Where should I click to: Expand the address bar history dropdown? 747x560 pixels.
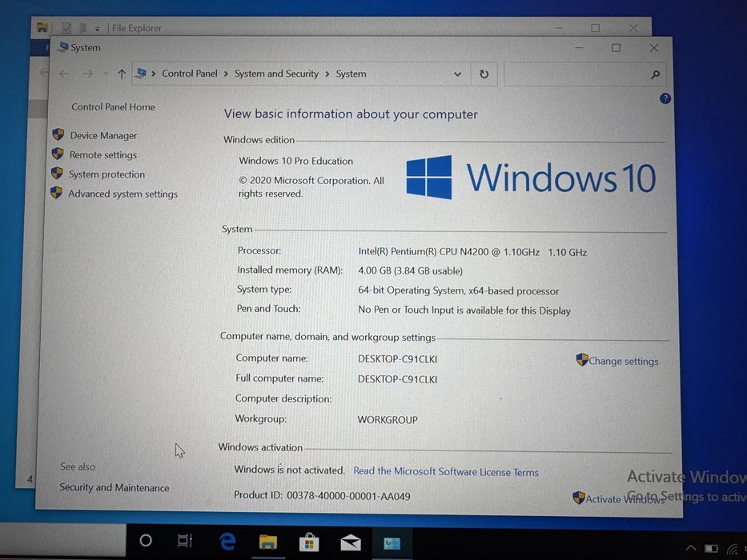click(x=457, y=74)
